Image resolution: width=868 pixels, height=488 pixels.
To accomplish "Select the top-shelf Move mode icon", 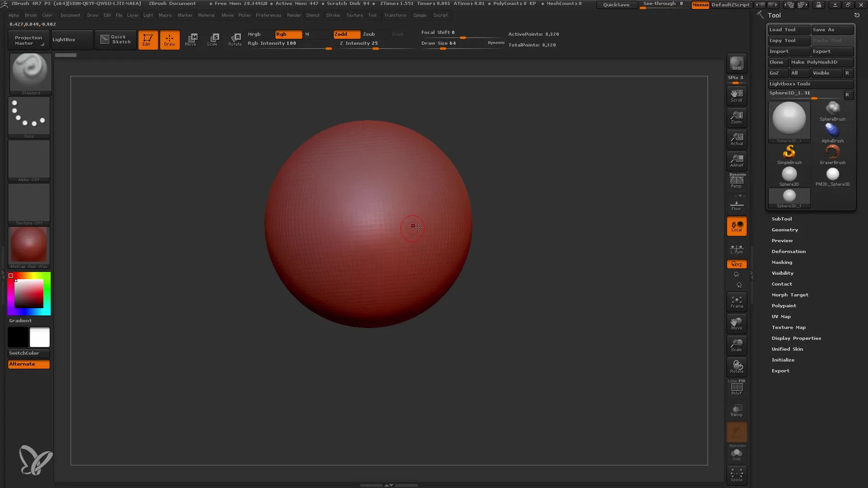I will point(191,39).
